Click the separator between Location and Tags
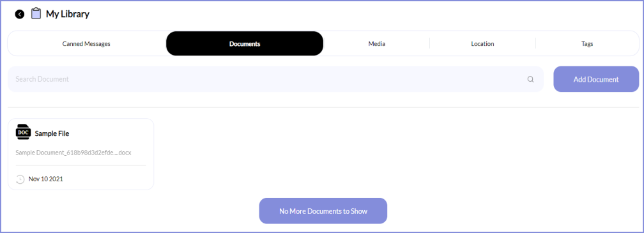Image resolution: width=644 pixels, height=233 pixels. [535, 43]
